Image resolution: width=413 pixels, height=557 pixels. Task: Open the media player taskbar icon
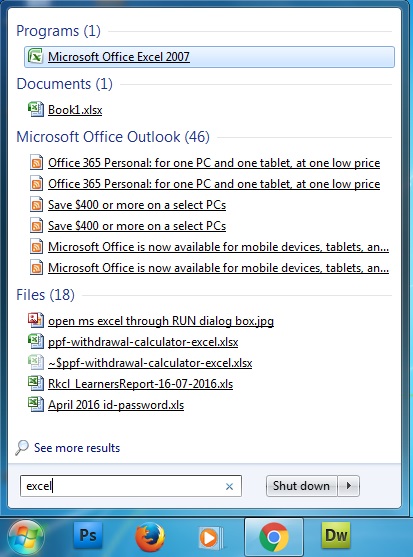[211, 537]
